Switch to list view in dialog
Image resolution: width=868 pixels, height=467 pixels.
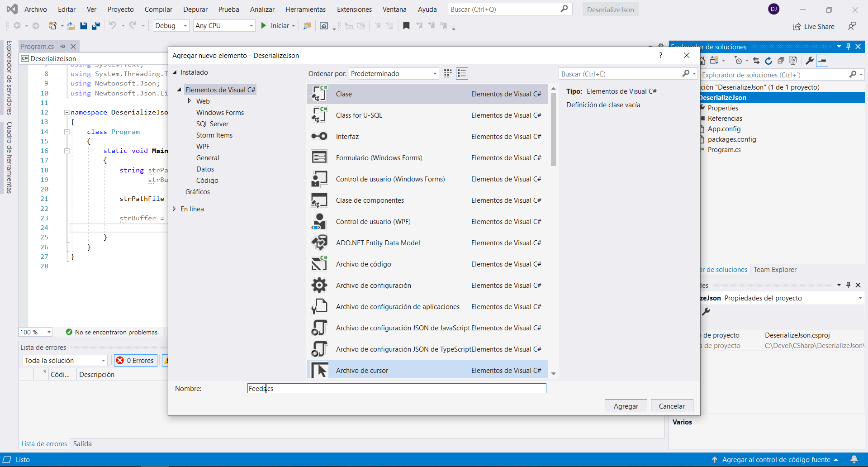pos(462,73)
